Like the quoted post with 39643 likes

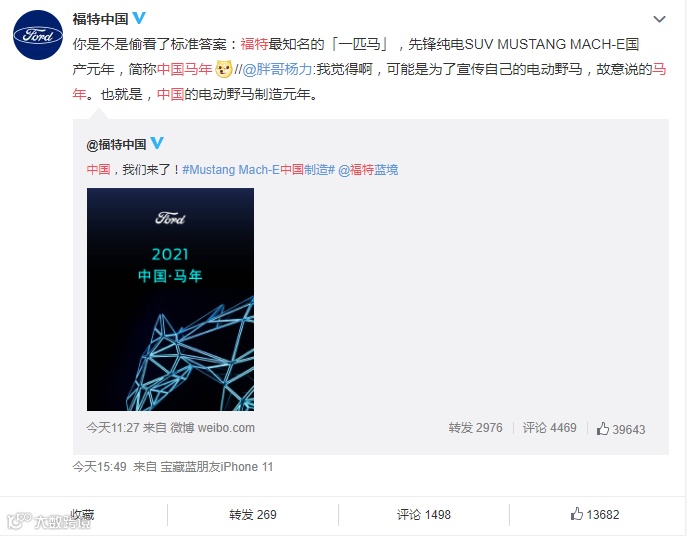(x=621, y=429)
